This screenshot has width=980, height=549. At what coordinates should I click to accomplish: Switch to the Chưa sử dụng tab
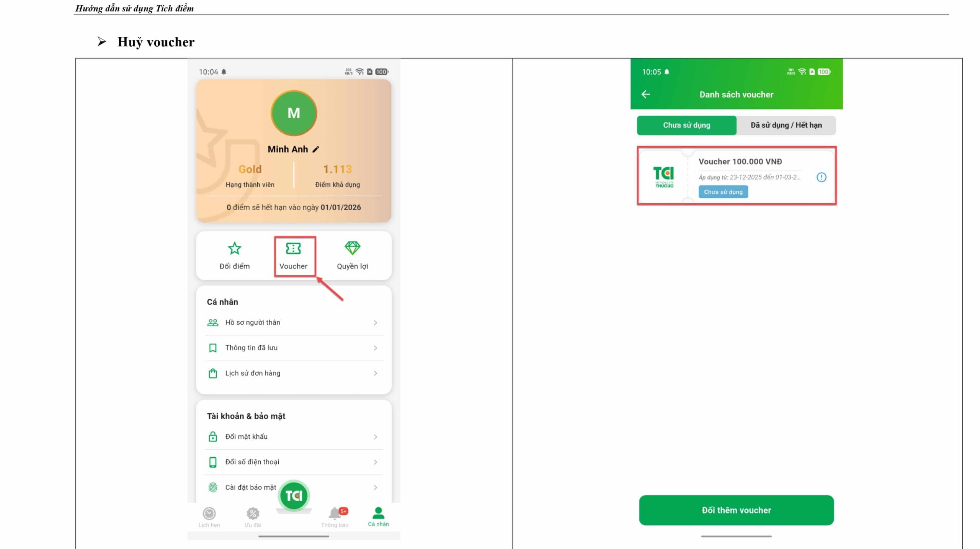coord(686,125)
